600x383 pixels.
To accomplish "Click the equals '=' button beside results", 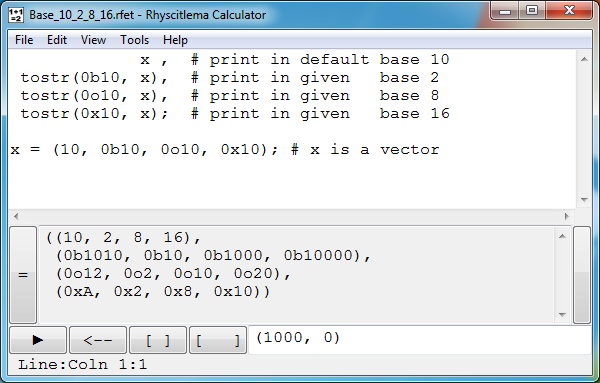I will [x=23, y=275].
